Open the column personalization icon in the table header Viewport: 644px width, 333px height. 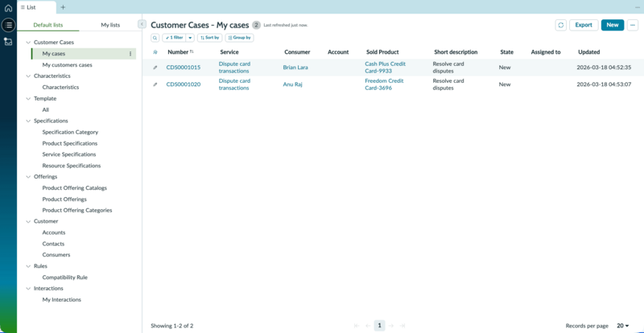point(155,52)
